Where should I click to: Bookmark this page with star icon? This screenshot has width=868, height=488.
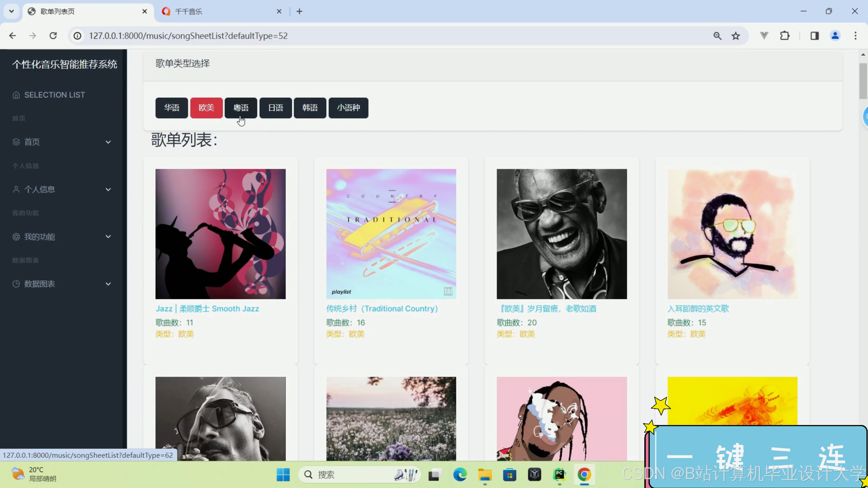pyautogui.click(x=736, y=36)
